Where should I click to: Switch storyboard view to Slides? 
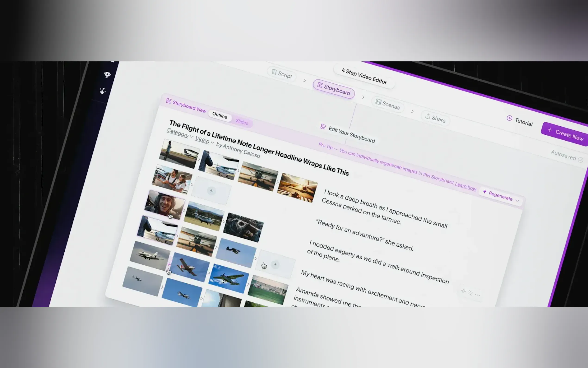pyautogui.click(x=242, y=122)
